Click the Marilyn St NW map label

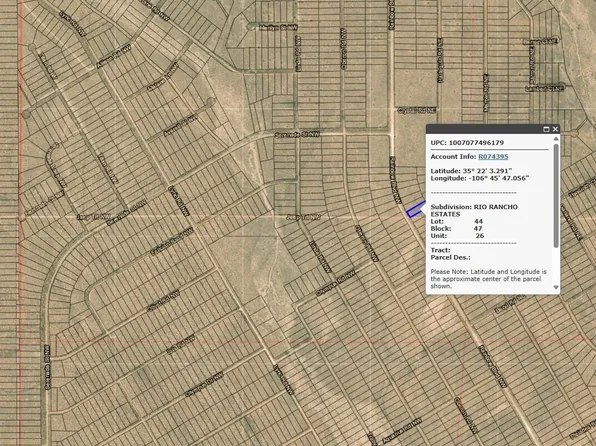coord(278,27)
